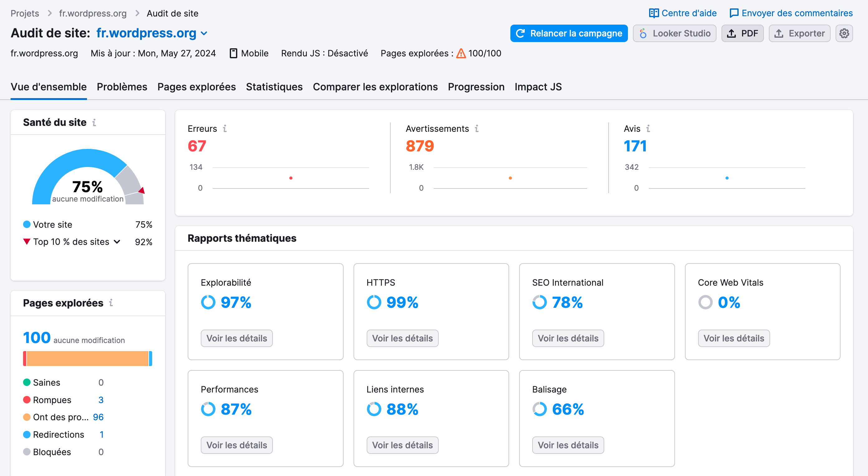868x476 pixels.
Task: Click the Avertissements info icon
Action: (476, 129)
